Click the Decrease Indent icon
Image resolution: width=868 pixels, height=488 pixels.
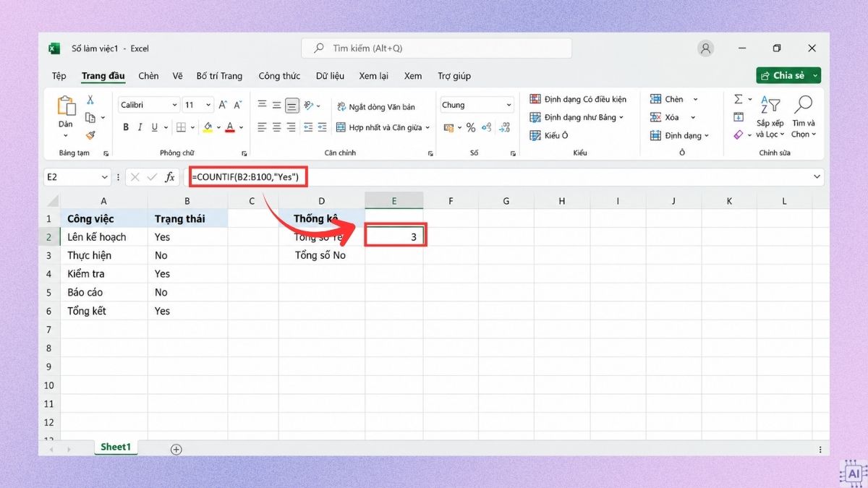pos(308,127)
